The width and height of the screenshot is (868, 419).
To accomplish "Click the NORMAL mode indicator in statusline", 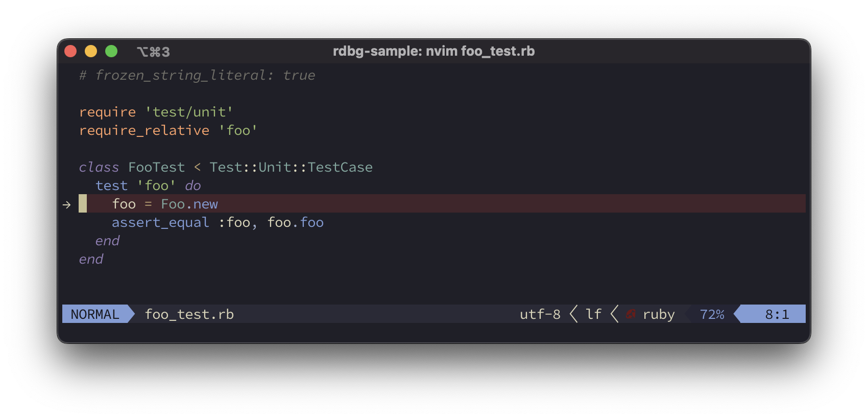I will click(95, 314).
